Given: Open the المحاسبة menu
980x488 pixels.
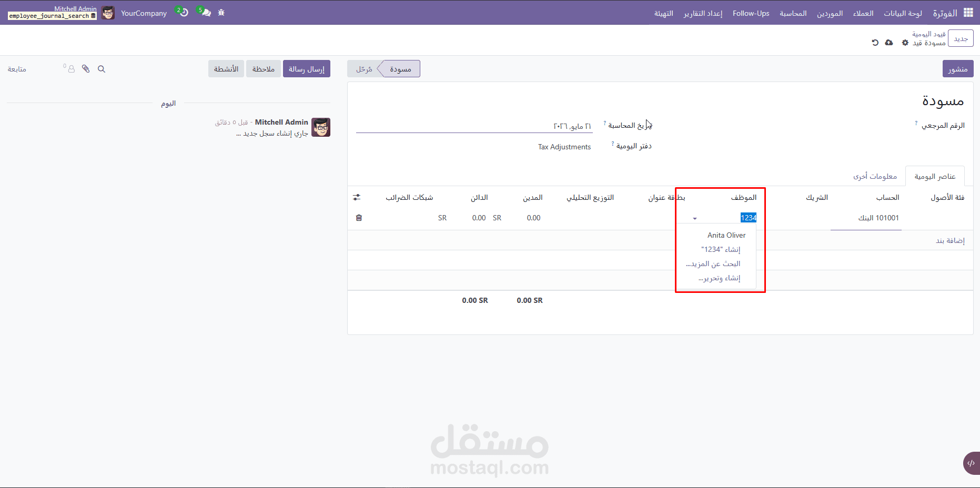Looking at the screenshot, I should [x=793, y=13].
